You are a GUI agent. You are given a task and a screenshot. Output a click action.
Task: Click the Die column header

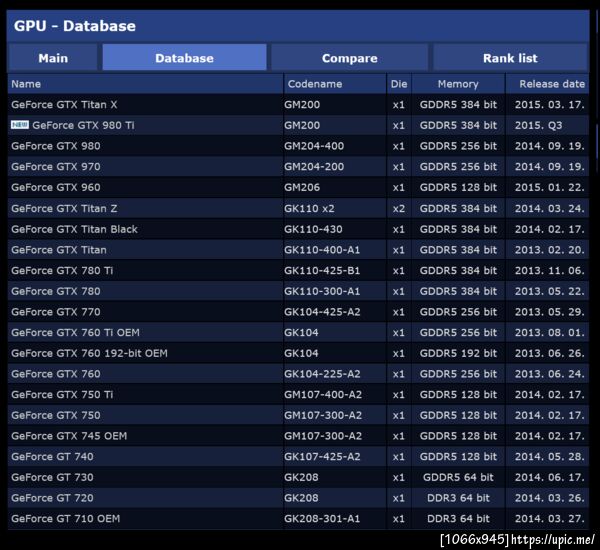pos(399,84)
